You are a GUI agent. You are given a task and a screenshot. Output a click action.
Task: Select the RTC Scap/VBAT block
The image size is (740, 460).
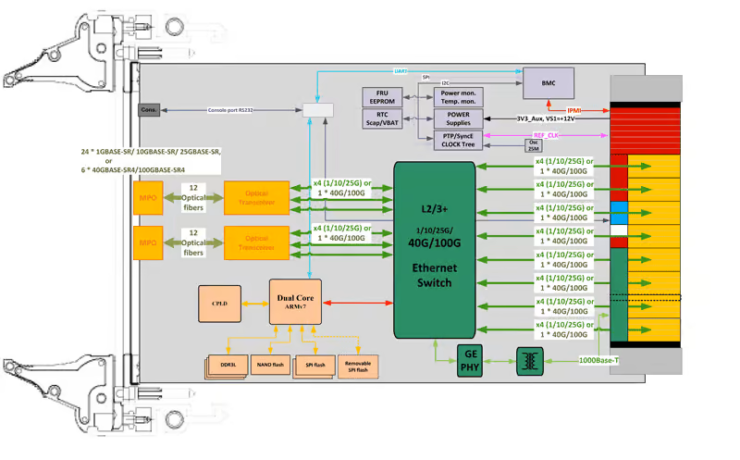coord(382,119)
